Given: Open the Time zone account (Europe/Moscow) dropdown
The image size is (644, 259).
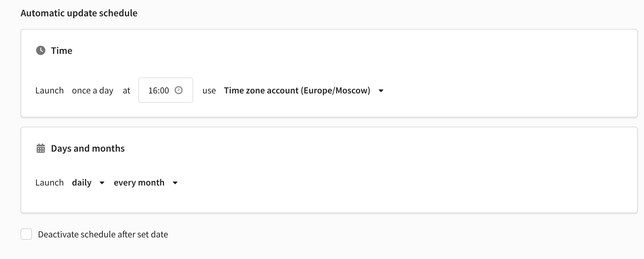Looking at the screenshot, I should point(297,90).
